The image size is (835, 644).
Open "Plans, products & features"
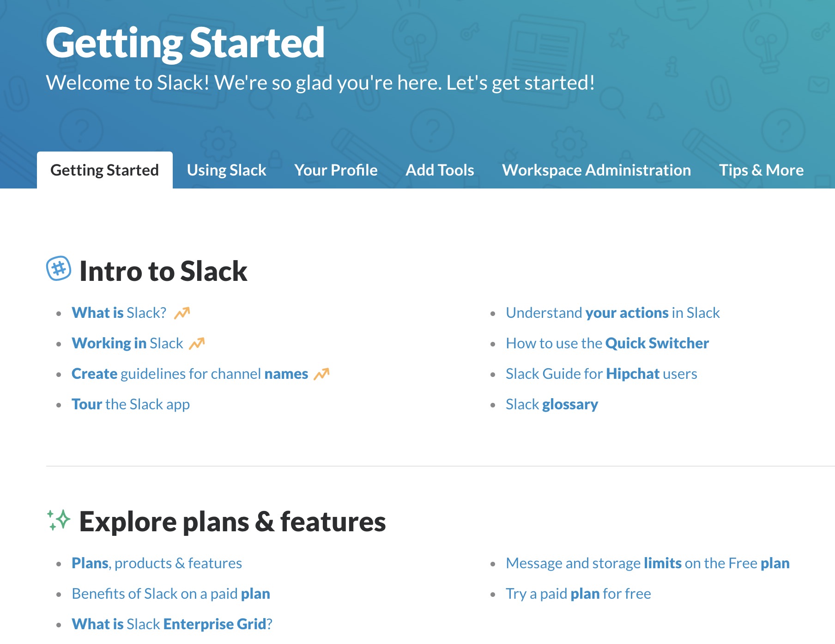156,563
